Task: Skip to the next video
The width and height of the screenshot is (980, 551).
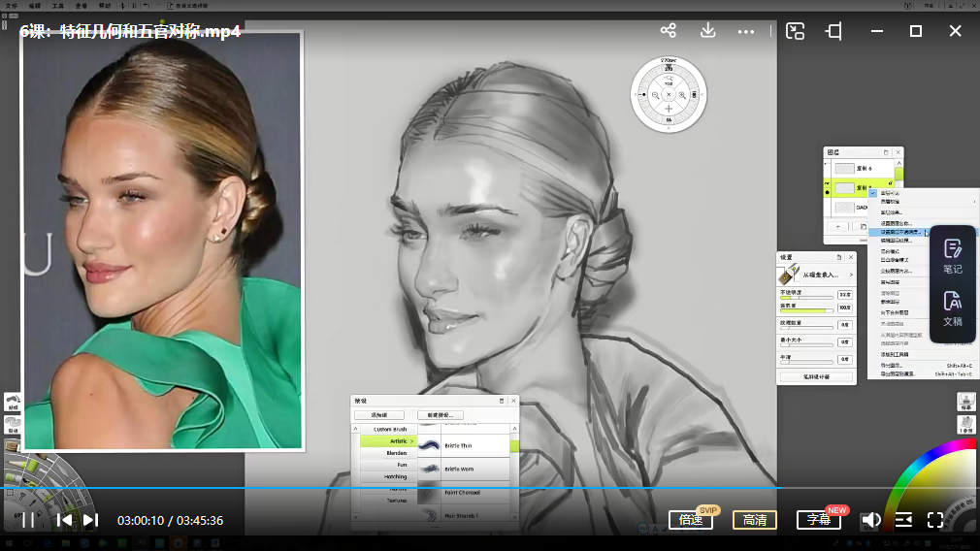Action: (90, 520)
